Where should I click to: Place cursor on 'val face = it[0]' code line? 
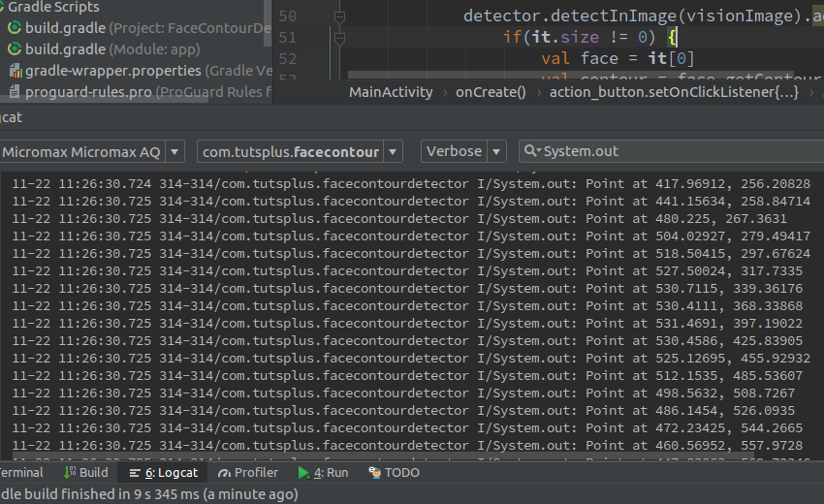618,58
